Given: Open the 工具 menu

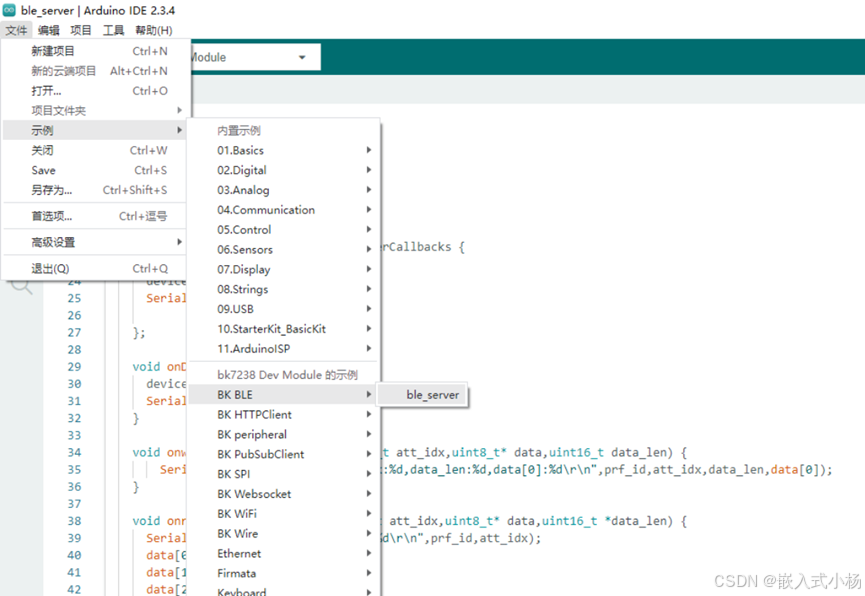Looking at the screenshot, I should click(x=113, y=30).
